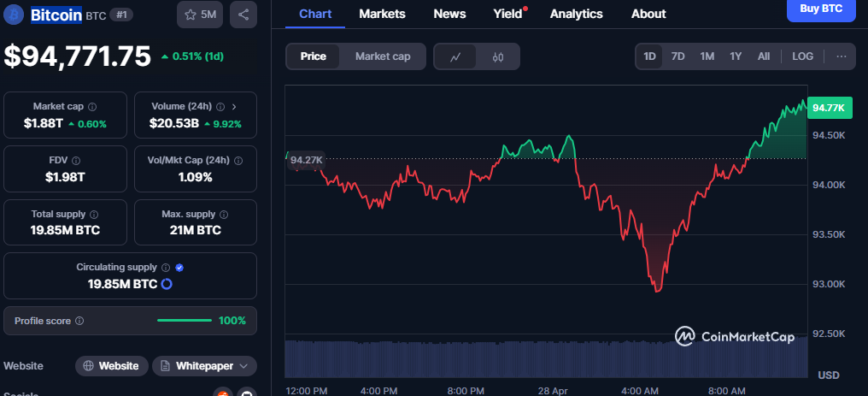Open the Markets tab
Viewport: 868px width, 396px height.
tap(382, 14)
